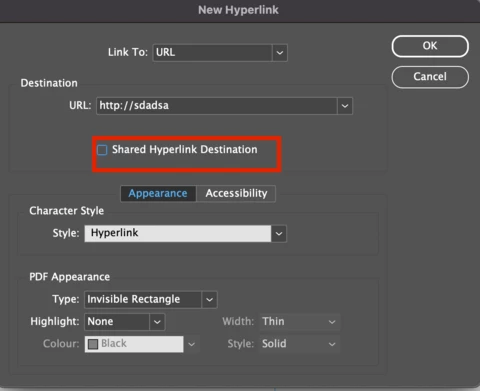The image size is (480, 391).
Task: Switch to the Accessibility tab
Action: pyautogui.click(x=236, y=194)
